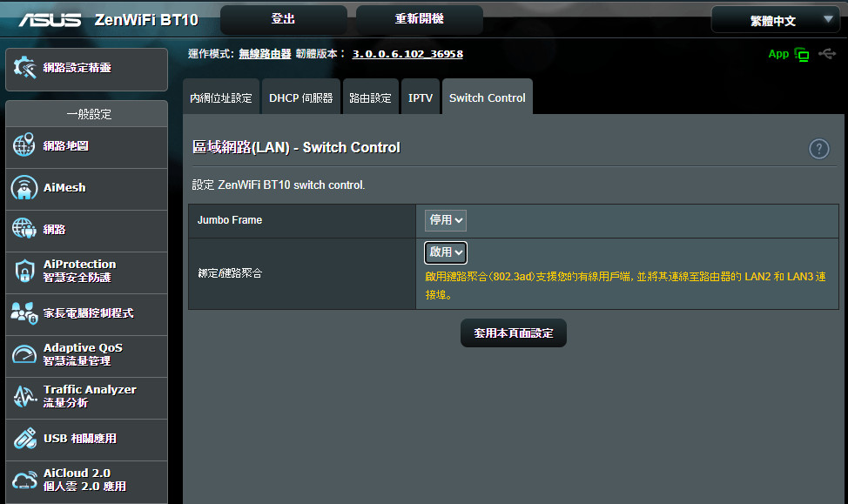Open the Jumbo Frame 停用 dropdown
This screenshot has height=504, width=848.
coord(445,220)
